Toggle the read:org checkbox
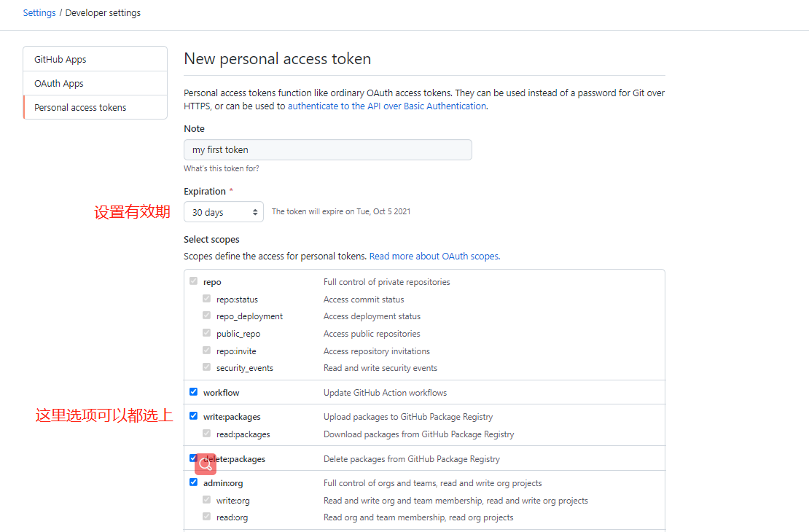This screenshot has height=532, width=809. point(207,517)
